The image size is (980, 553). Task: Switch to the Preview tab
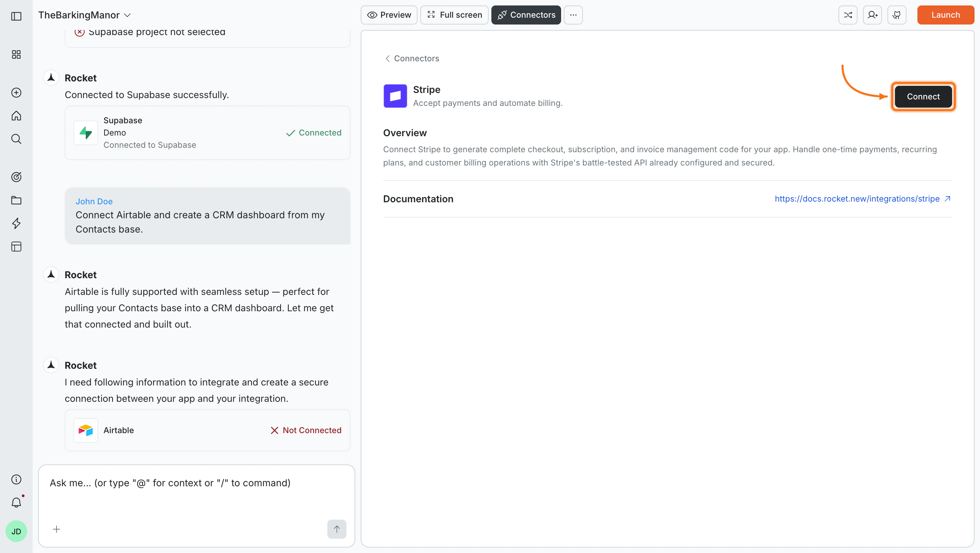(389, 15)
